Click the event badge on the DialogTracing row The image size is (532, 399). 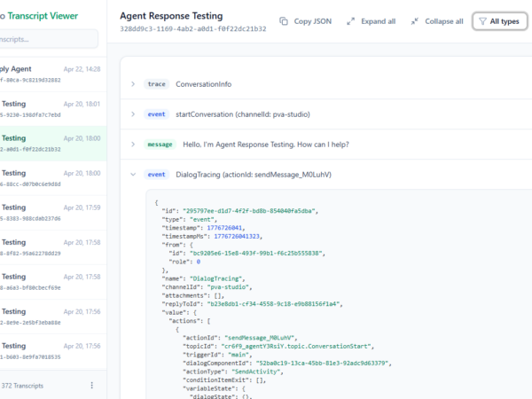coord(156,175)
